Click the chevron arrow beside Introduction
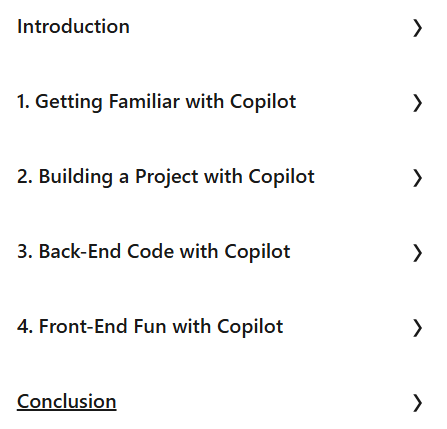 (417, 28)
